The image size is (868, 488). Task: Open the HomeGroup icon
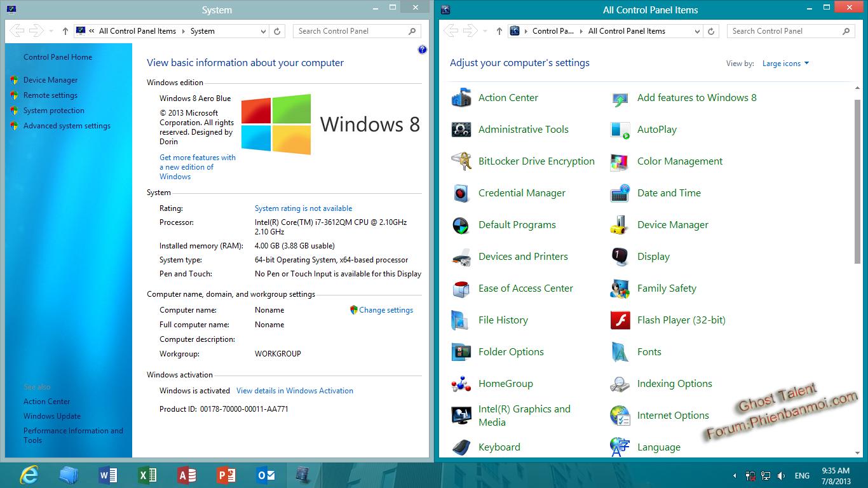pyautogui.click(x=461, y=384)
